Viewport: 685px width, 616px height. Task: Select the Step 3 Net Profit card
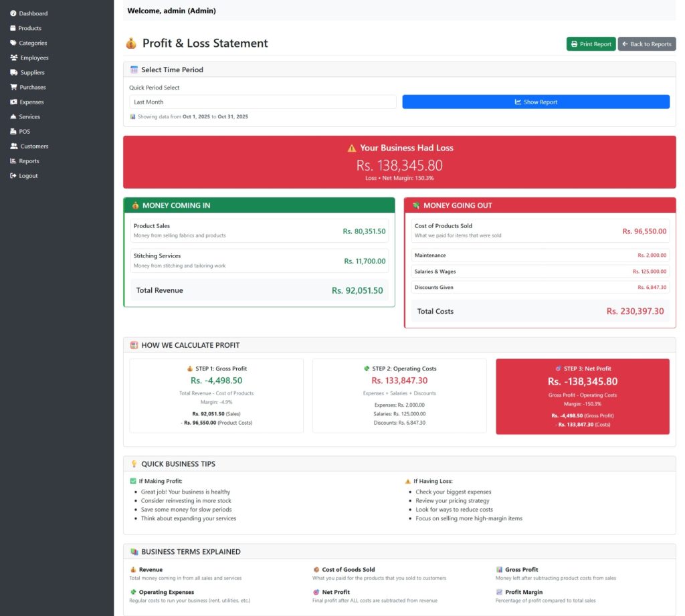tap(582, 396)
